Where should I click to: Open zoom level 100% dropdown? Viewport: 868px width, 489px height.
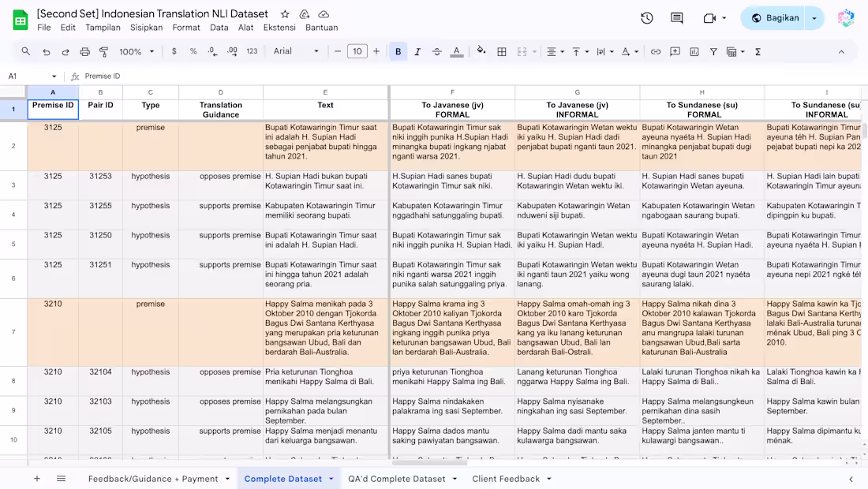(137, 51)
